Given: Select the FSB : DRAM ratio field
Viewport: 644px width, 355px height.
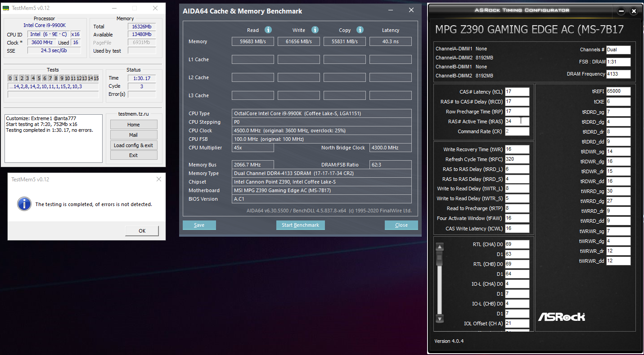Looking at the screenshot, I should pos(618,62).
